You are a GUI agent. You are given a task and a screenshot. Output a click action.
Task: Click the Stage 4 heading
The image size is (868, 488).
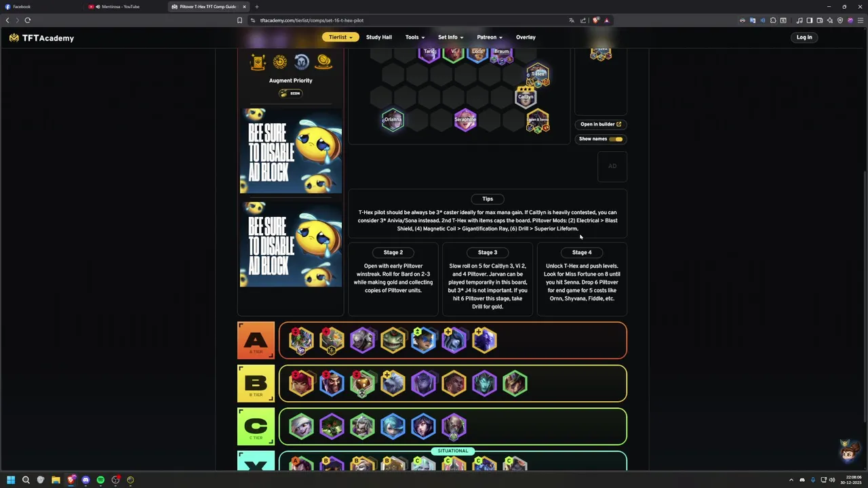pyautogui.click(x=582, y=252)
